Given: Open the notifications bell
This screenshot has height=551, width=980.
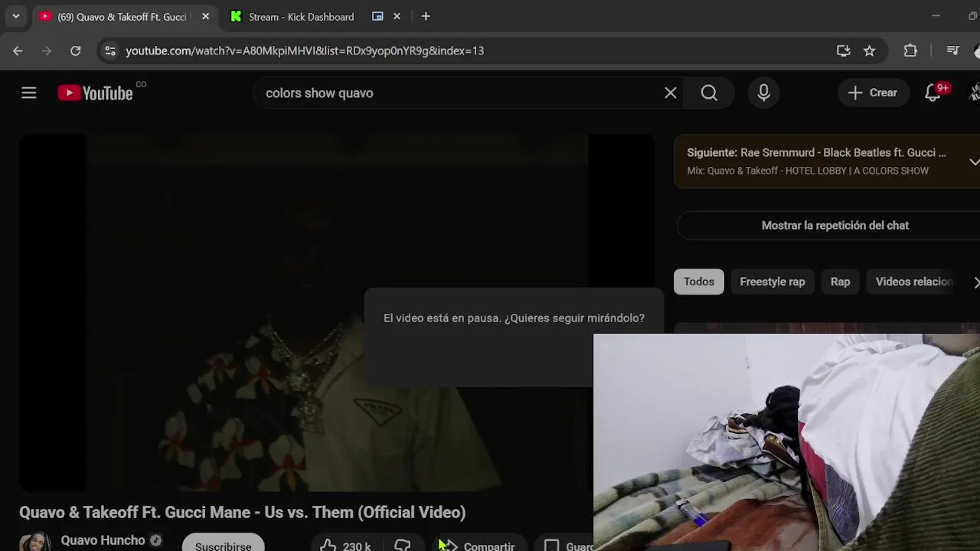Looking at the screenshot, I should point(933,93).
